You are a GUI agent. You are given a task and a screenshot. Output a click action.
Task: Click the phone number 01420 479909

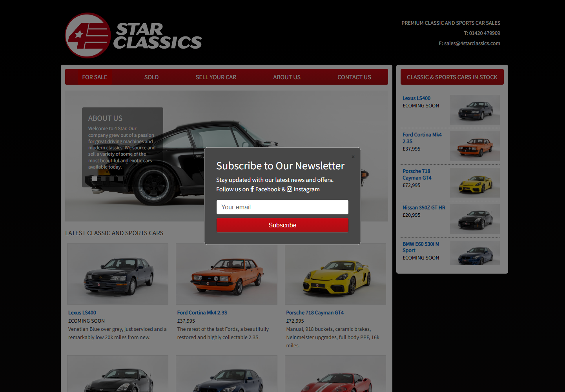tap(485, 33)
